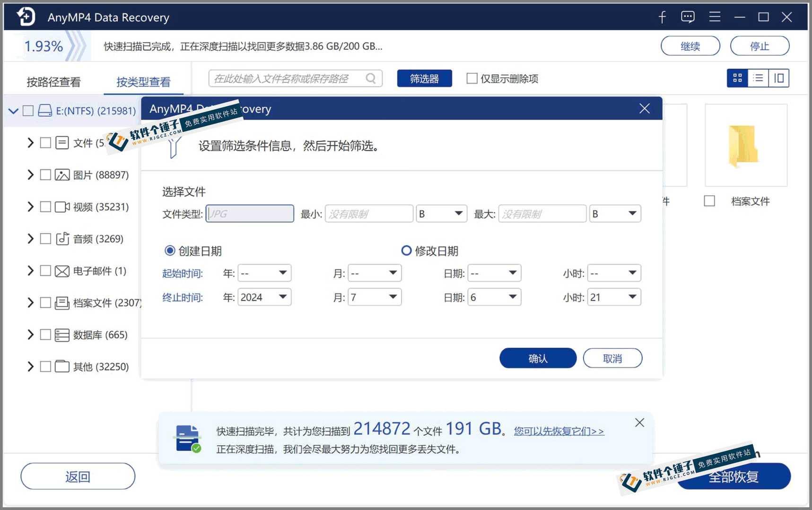The height and width of the screenshot is (510, 812).
Task: Open the feedback chat icon
Action: 687,17
